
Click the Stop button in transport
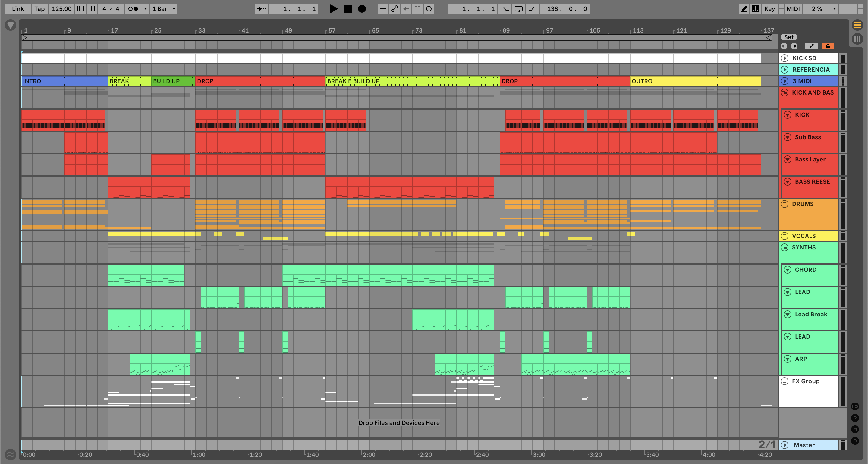click(348, 9)
